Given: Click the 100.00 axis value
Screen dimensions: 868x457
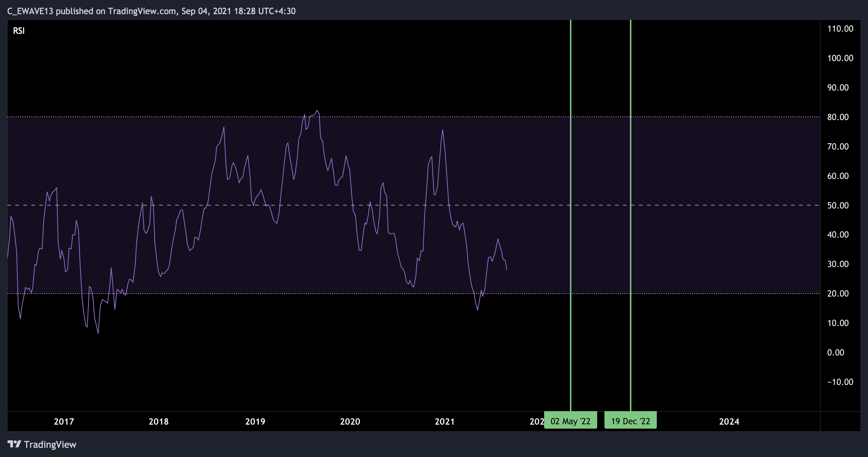Looking at the screenshot, I should point(840,58).
